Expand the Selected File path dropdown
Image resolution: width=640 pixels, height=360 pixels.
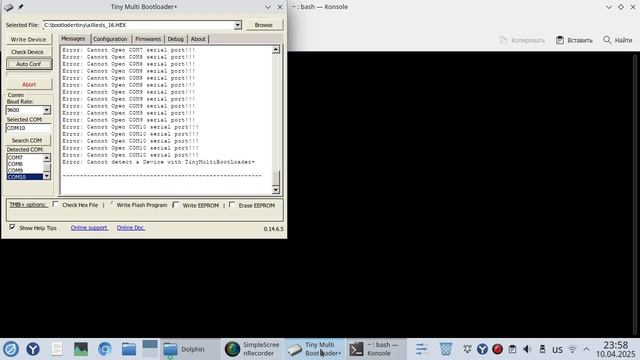click(x=238, y=25)
